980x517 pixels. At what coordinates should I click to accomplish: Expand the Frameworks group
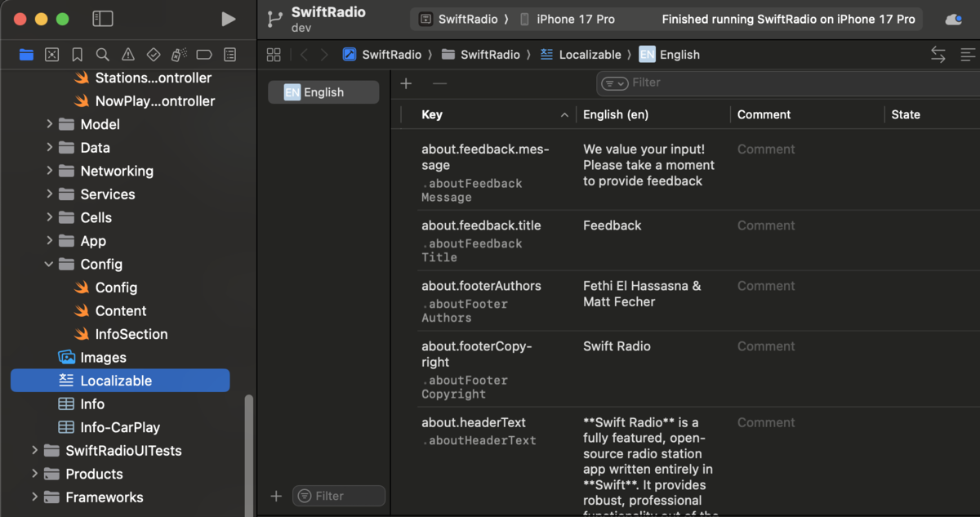point(34,497)
